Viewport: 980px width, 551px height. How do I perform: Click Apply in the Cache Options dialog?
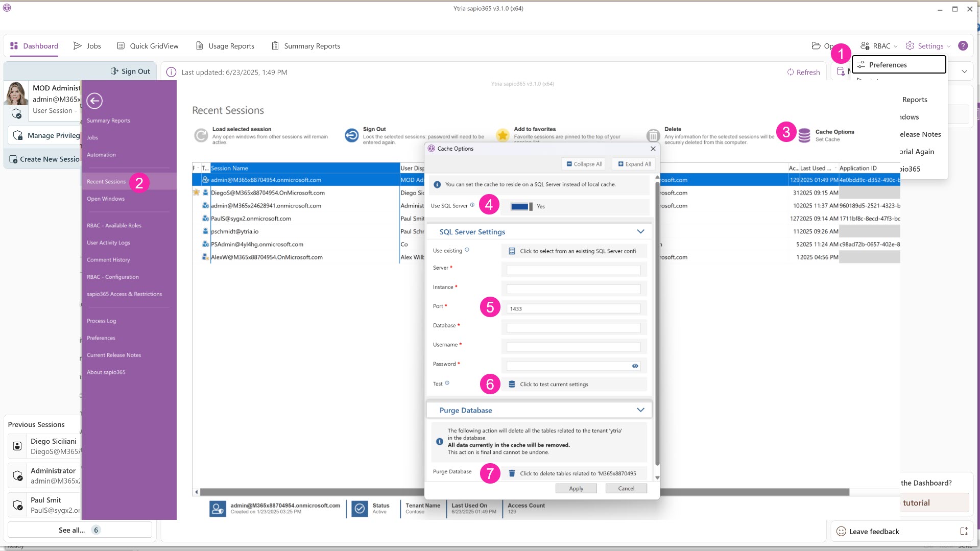[576, 489]
